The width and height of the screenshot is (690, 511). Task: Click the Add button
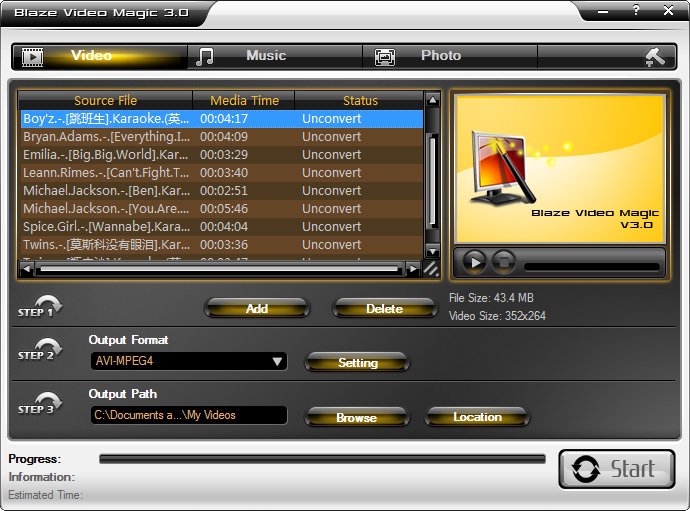[x=257, y=309]
